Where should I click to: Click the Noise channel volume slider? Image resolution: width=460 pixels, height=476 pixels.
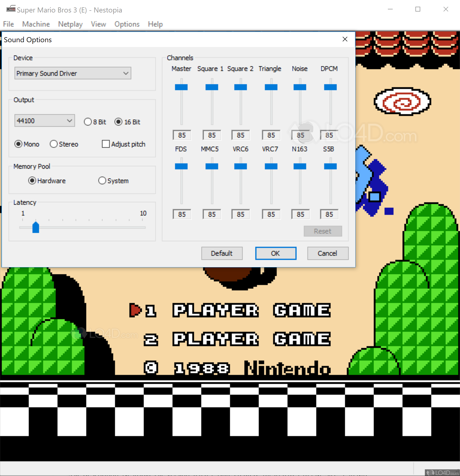300,87
